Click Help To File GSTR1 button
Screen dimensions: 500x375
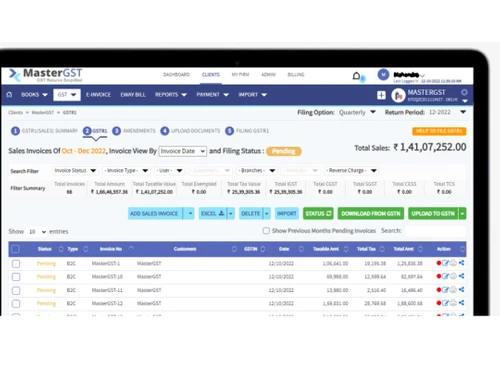pos(439,131)
